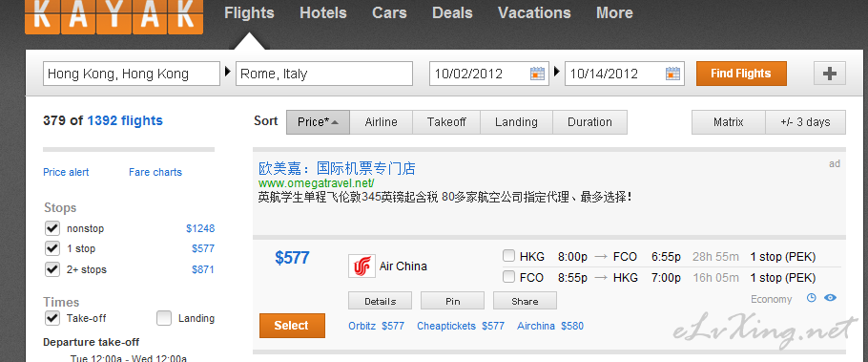Click the arrow between origin and destination

[228, 72]
